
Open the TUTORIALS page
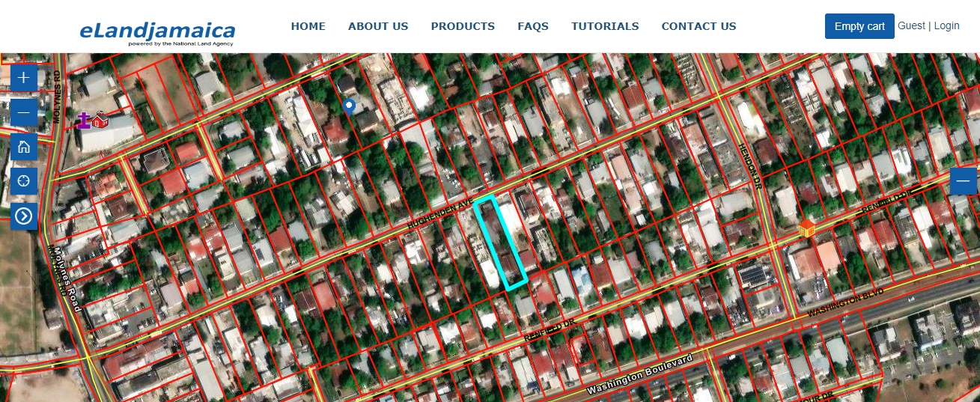tap(605, 26)
